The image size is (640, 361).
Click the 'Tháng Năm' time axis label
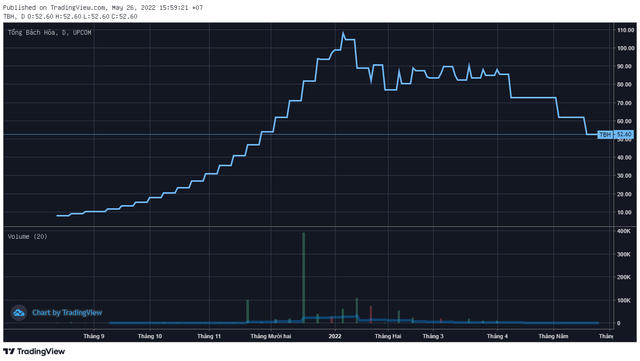click(553, 336)
